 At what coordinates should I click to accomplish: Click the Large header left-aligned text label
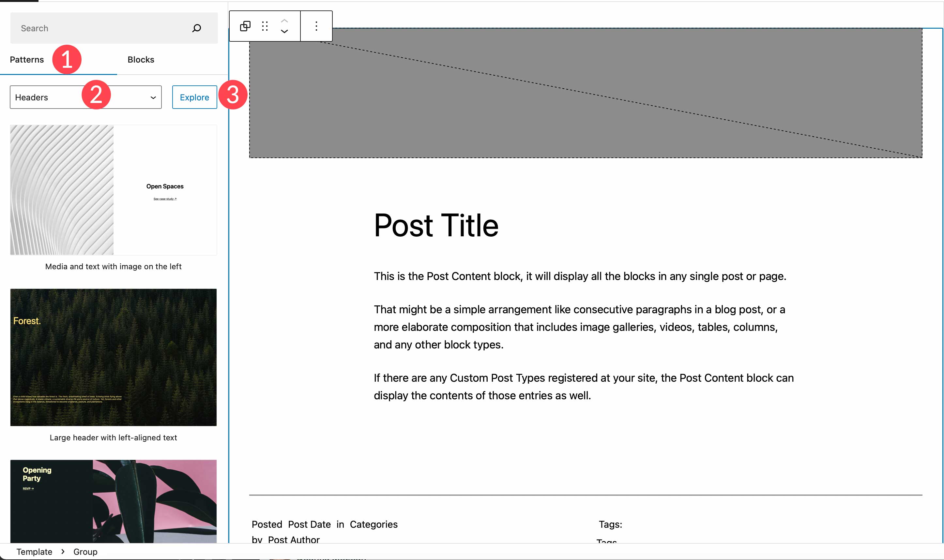coord(114,437)
